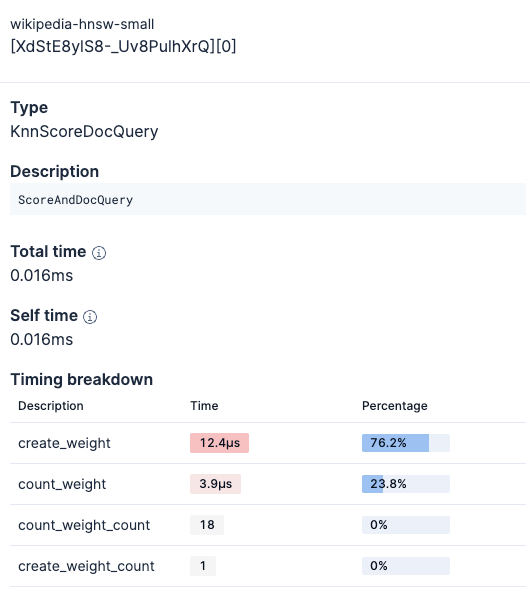The height and width of the screenshot is (592, 530).
Task: Select the create_weight row label
Action: click(x=65, y=443)
